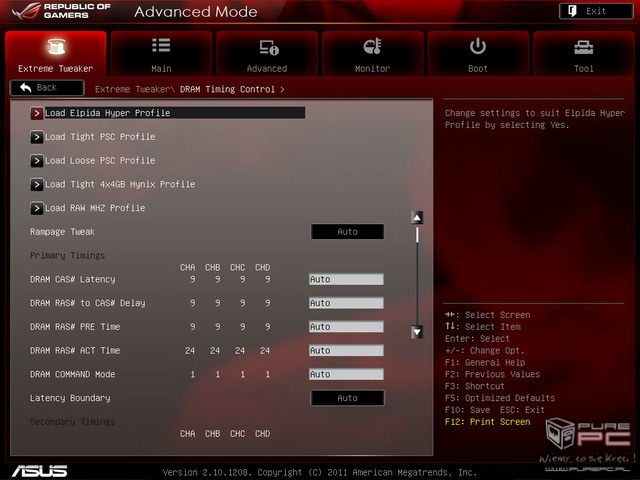Click the Advanced monitor info icon
This screenshot has height=480, width=640.
tap(269, 47)
